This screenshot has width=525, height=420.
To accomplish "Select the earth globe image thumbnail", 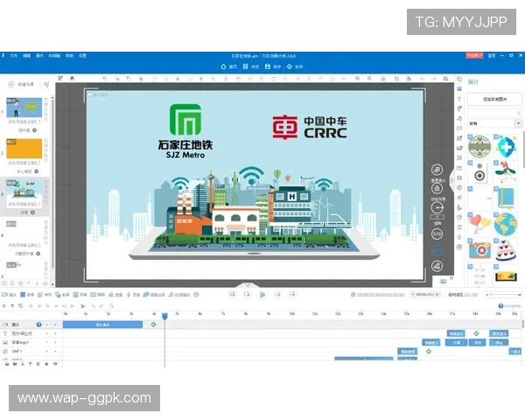I will coord(505,224).
